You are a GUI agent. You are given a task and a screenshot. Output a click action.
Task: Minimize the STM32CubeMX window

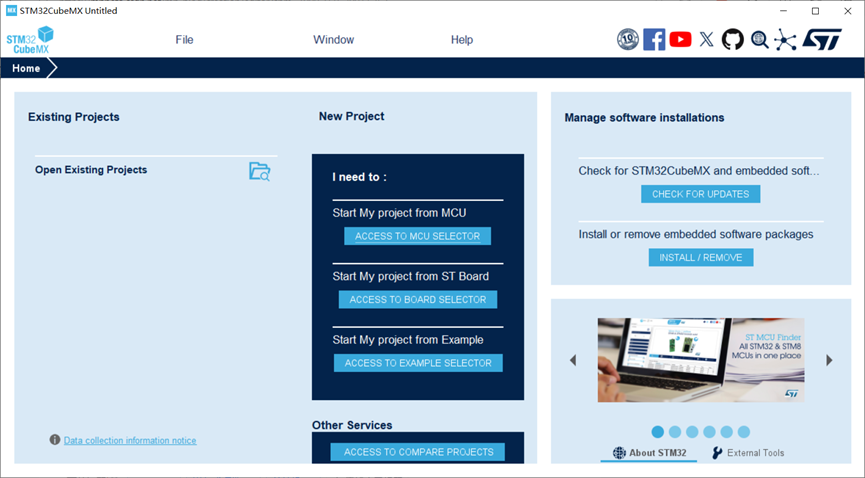click(783, 10)
